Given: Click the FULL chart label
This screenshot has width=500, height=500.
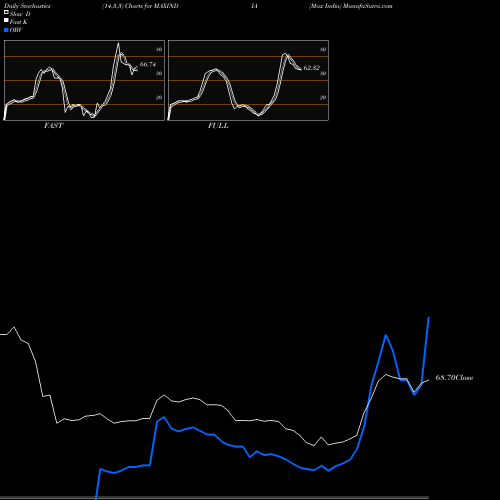Looking at the screenshot, I should tap(218, 125).
